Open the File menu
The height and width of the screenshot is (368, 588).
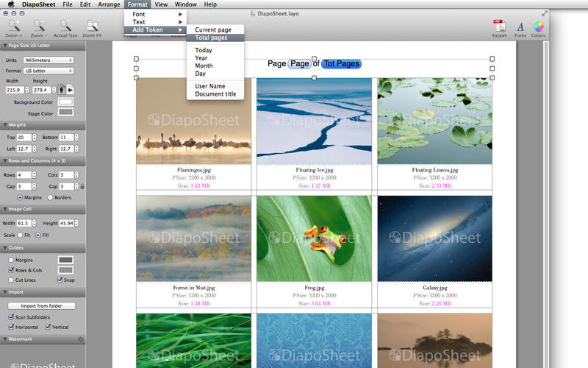68,4
